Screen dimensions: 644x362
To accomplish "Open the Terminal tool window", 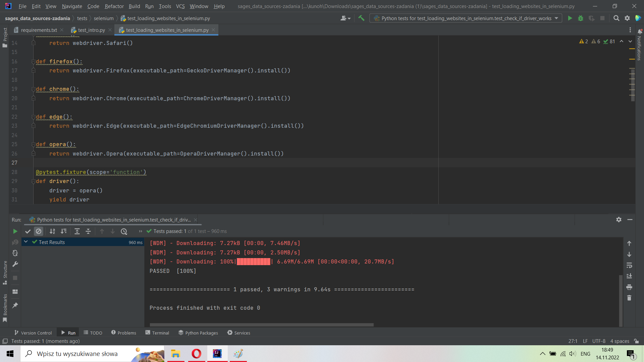I will (x=157, y=333).
